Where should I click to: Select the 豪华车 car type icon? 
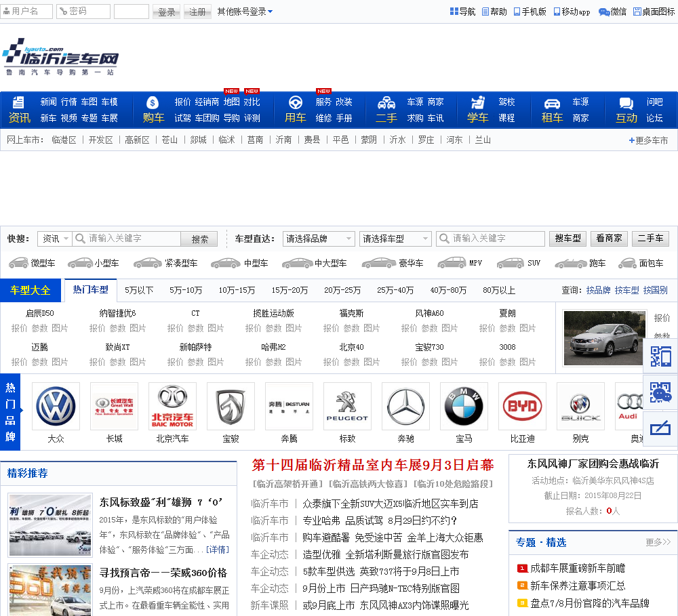coord(392,263)
